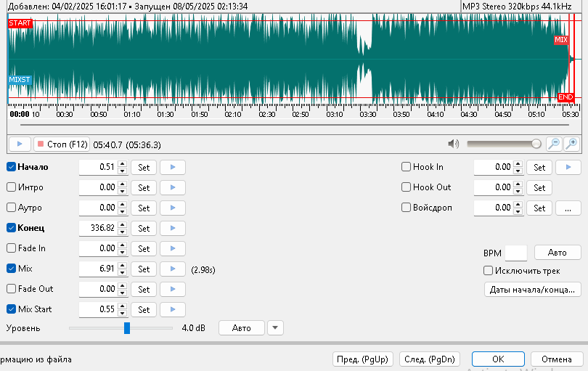
Task: Decrease the Конец value with down spinner
Action: coord(122,232)
